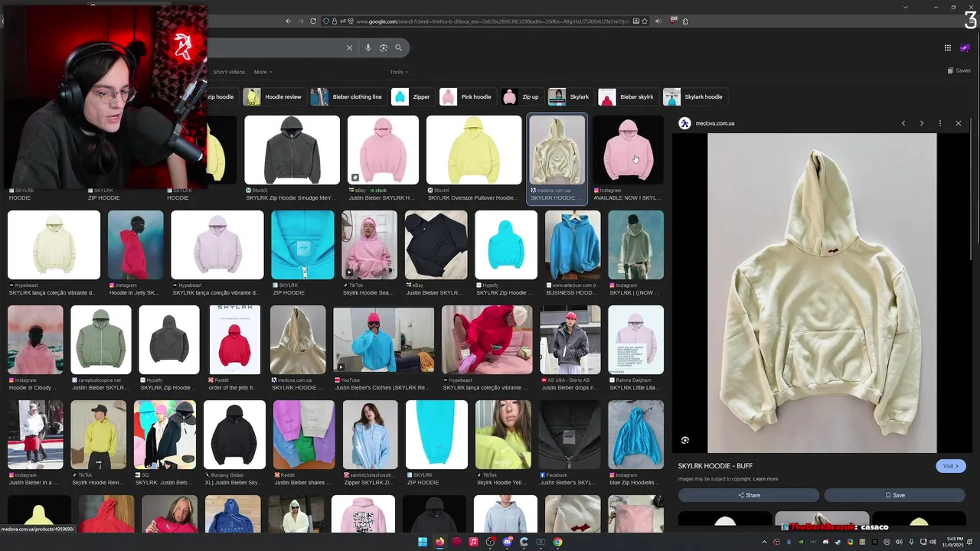Show next image in preview panel

point(922,123)
